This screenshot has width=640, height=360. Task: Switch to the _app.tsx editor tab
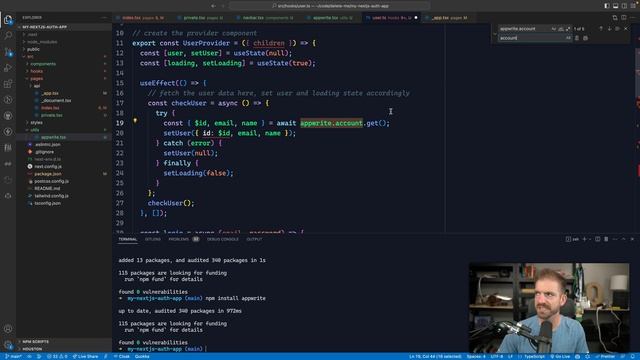pos(449,18)
